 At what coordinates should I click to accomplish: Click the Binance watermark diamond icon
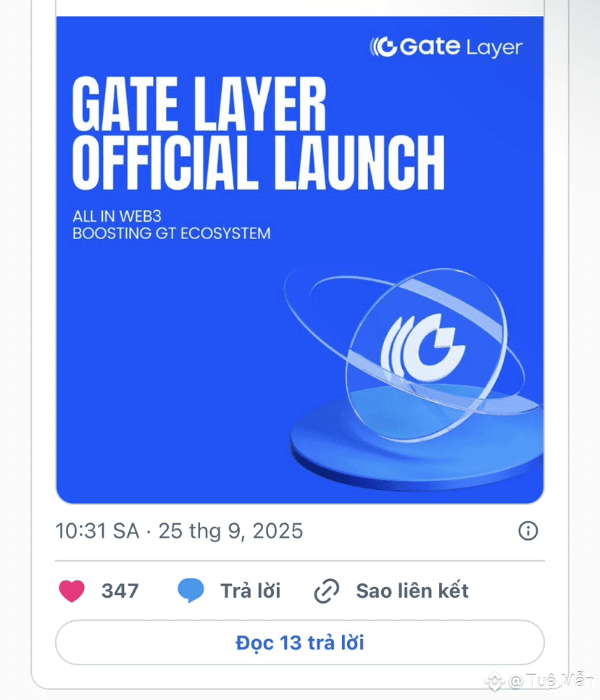pos(495,681)
